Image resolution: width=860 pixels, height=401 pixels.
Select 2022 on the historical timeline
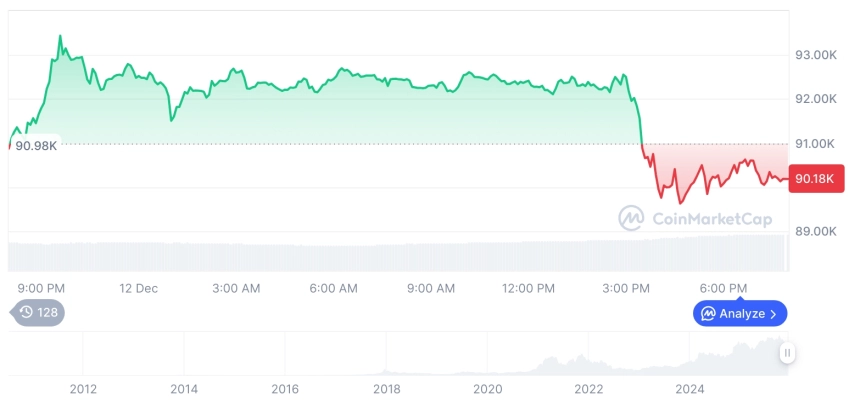(588, 389)
